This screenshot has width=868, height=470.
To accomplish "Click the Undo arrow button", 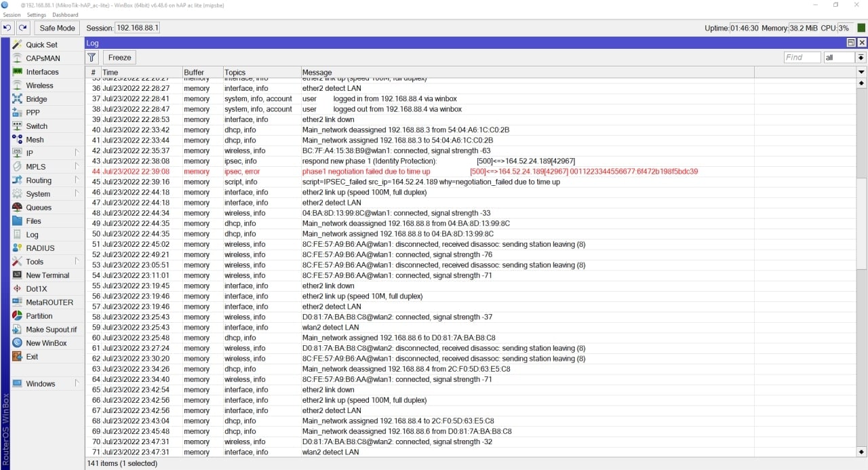I will click(7, 28).
